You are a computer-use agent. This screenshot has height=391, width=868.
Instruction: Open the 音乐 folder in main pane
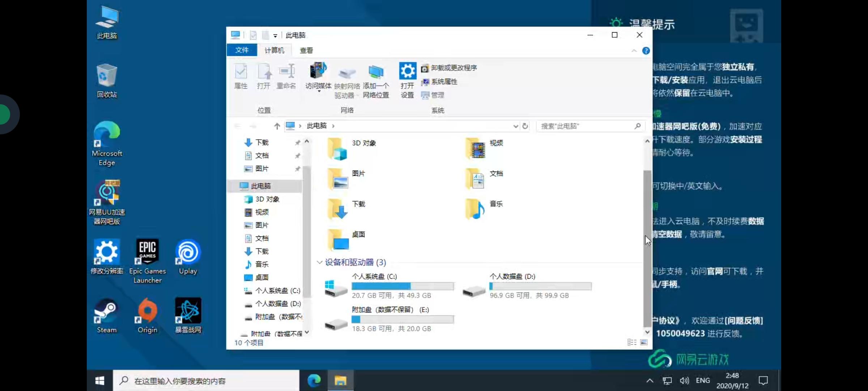click(x=484, y=210)
